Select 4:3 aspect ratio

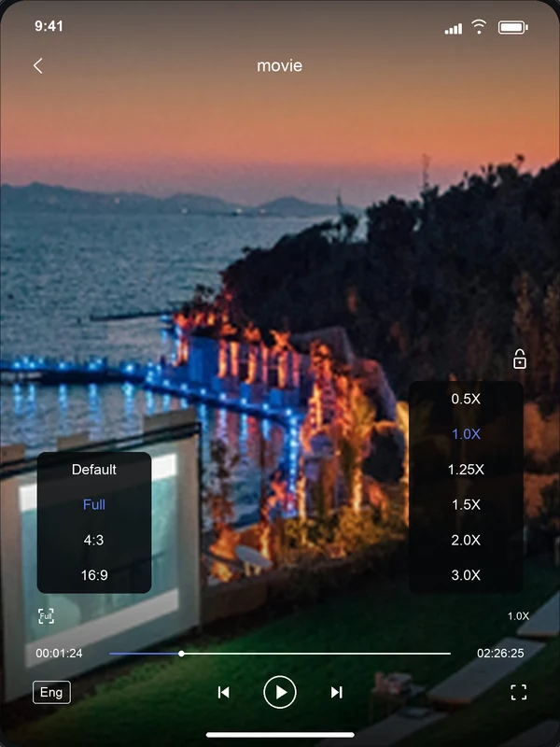[x=94, y=540]
